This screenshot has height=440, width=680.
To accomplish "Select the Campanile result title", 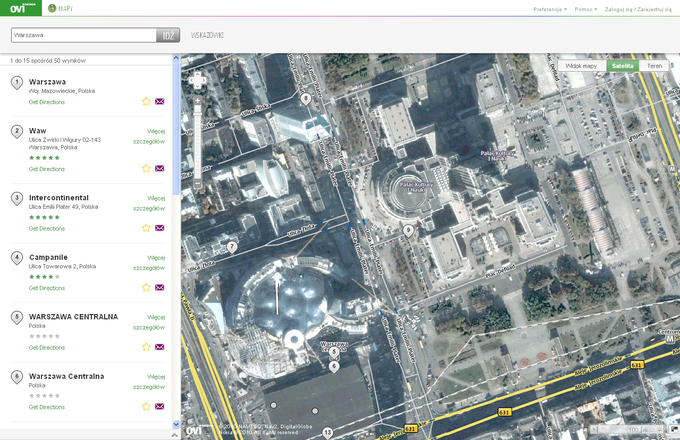I will click(48, 257).
